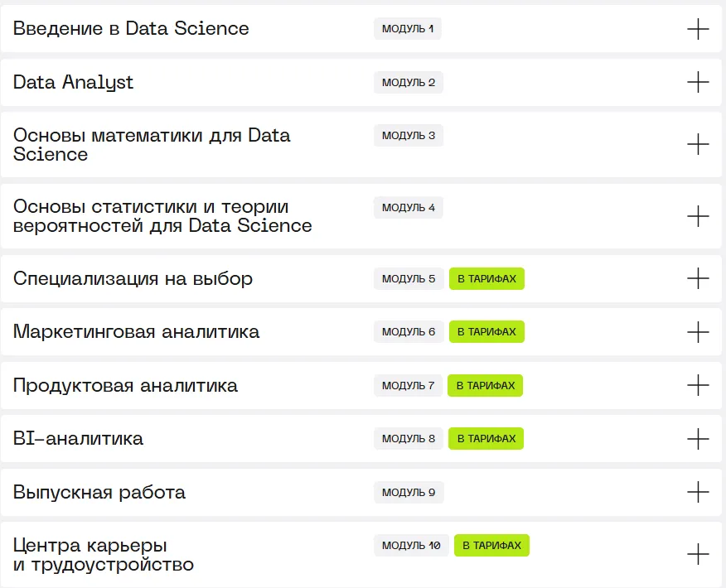Image resolution: width=726 pixels, height=588 pixels.
Task: Expand Выпускная работа plus icon
Action: tap(698, 492)
